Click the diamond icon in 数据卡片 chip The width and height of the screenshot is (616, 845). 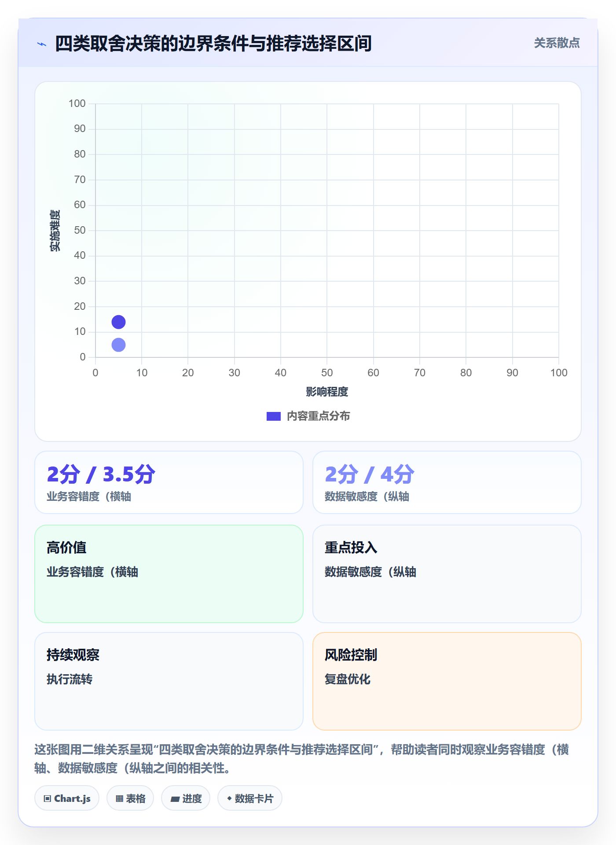[x=229, y=798]
